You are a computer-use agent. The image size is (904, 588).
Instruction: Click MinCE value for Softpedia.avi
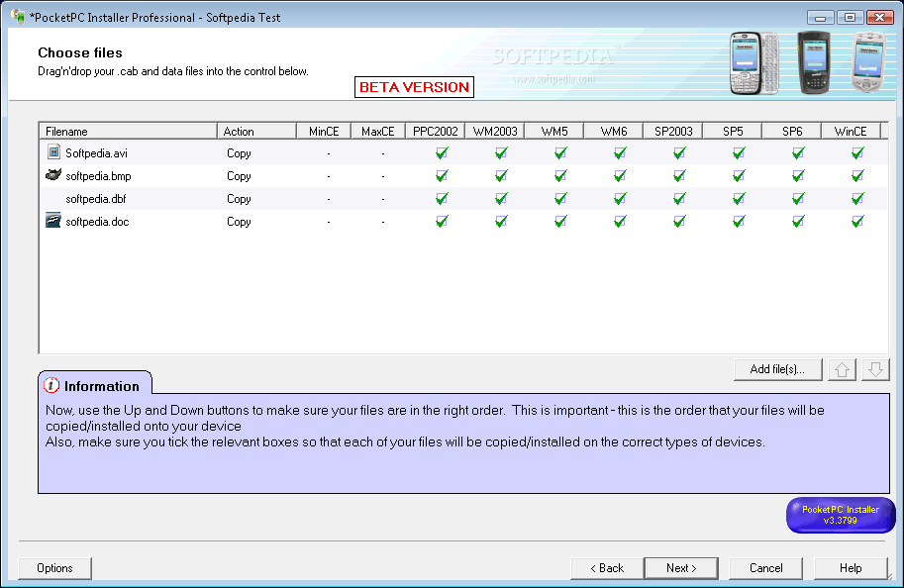tap(329, 153)
